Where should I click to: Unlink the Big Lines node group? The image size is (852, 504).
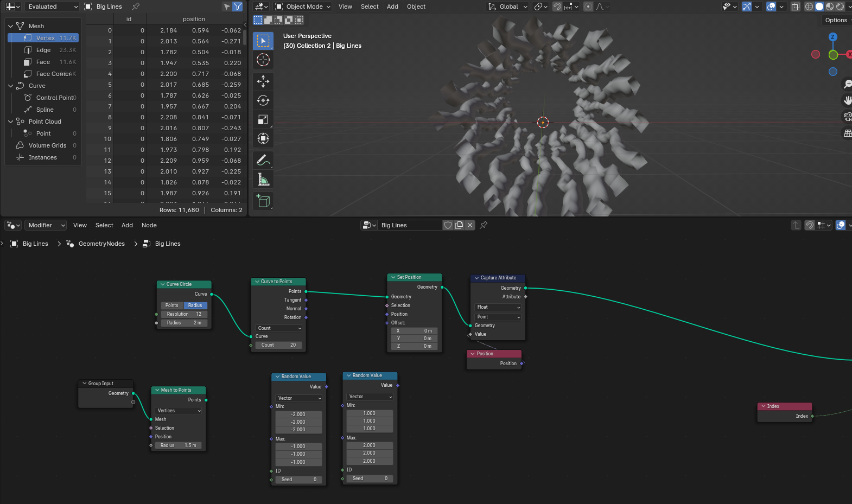[470, 225]
